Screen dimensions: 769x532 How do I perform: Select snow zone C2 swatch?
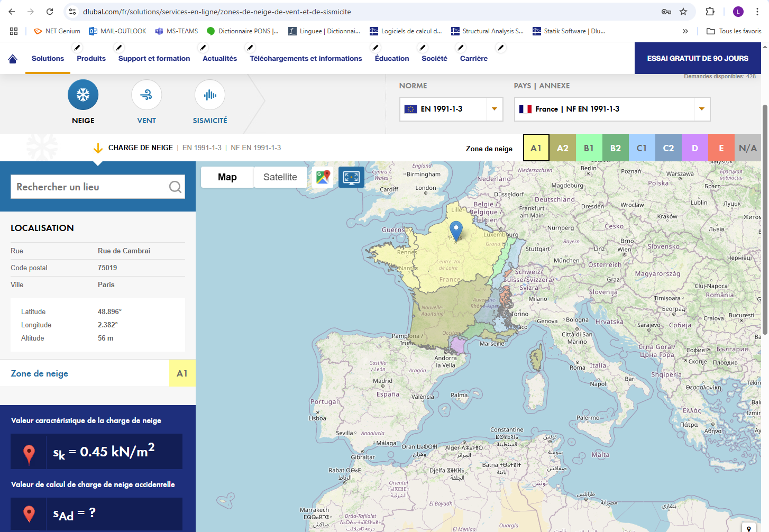tap(669, 148)
